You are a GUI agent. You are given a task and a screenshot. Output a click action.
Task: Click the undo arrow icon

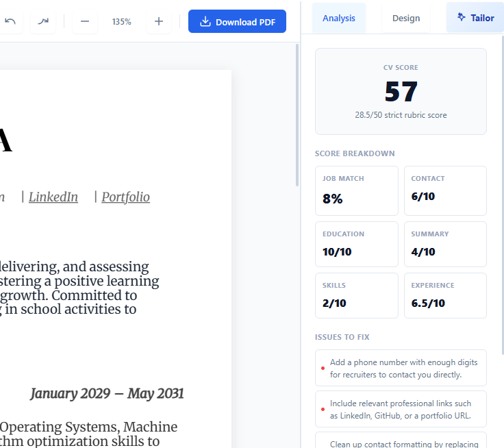pyautogui.click(x=10, y=21)
